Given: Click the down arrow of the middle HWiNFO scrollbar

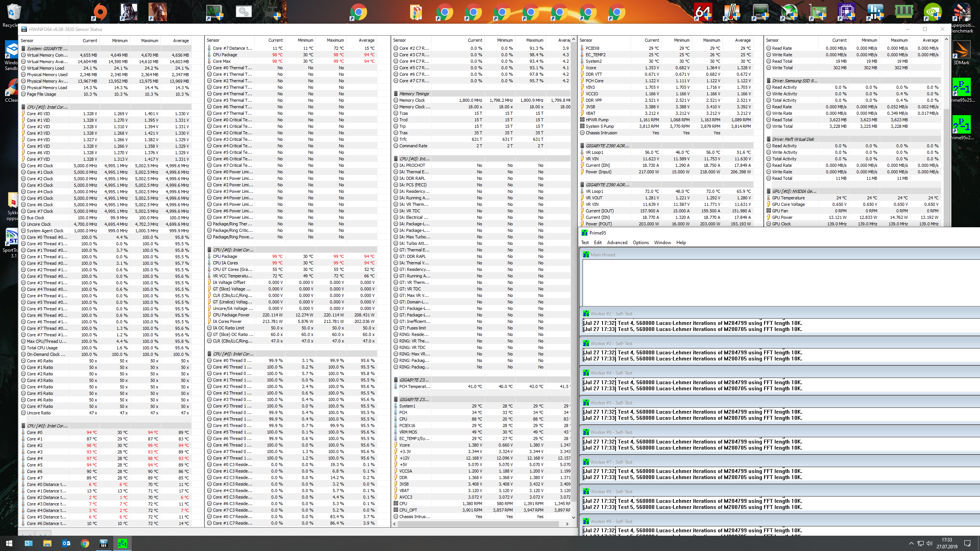Looking at the screenshot, I should tap(573, 517).
